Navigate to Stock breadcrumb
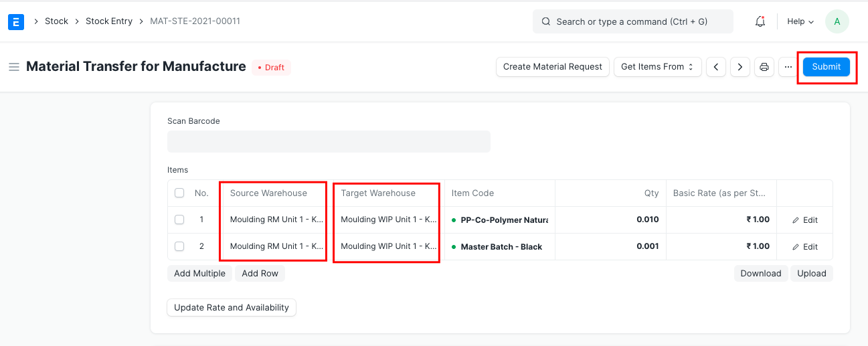The image size is (868, 346). pos(56,21)
